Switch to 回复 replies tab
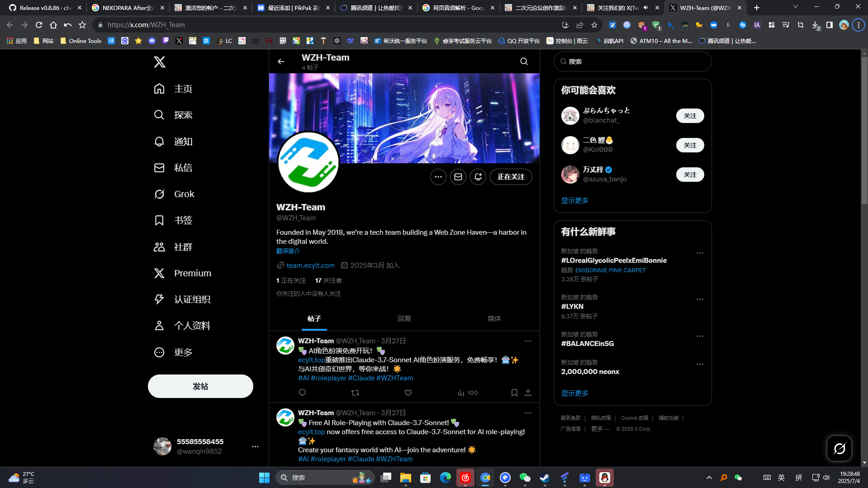This screenshot has height=488, width=868. pyautogui.click(x=404, y=319)
